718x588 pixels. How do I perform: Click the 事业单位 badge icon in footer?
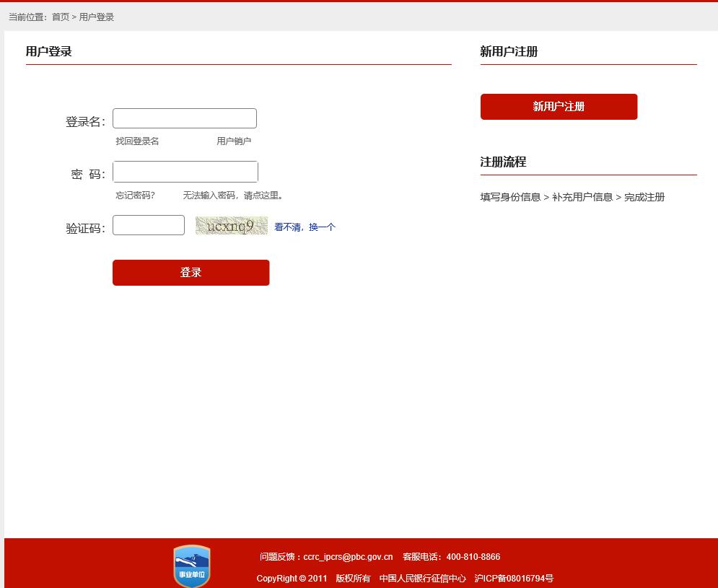[x=191, y=565]
